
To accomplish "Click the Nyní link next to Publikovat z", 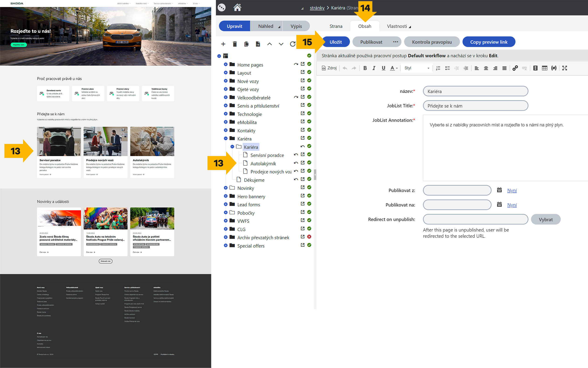I will tap(512, 190).
